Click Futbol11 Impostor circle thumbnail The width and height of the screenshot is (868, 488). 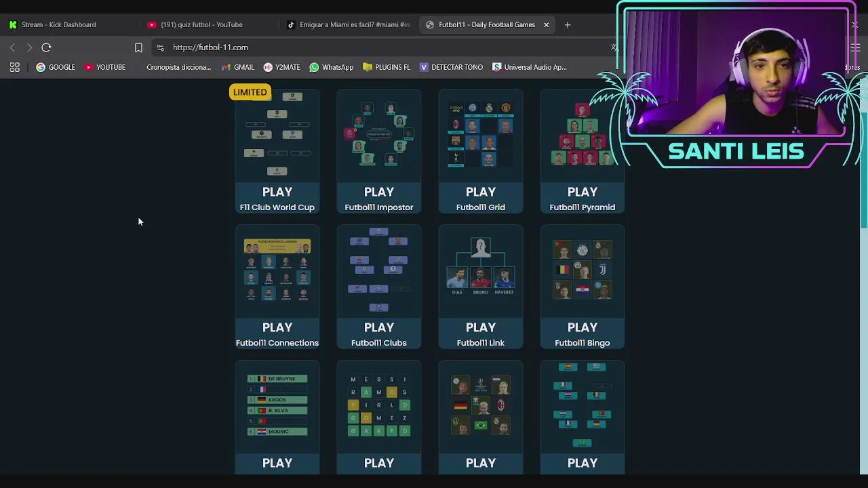[x=379, y=134]
